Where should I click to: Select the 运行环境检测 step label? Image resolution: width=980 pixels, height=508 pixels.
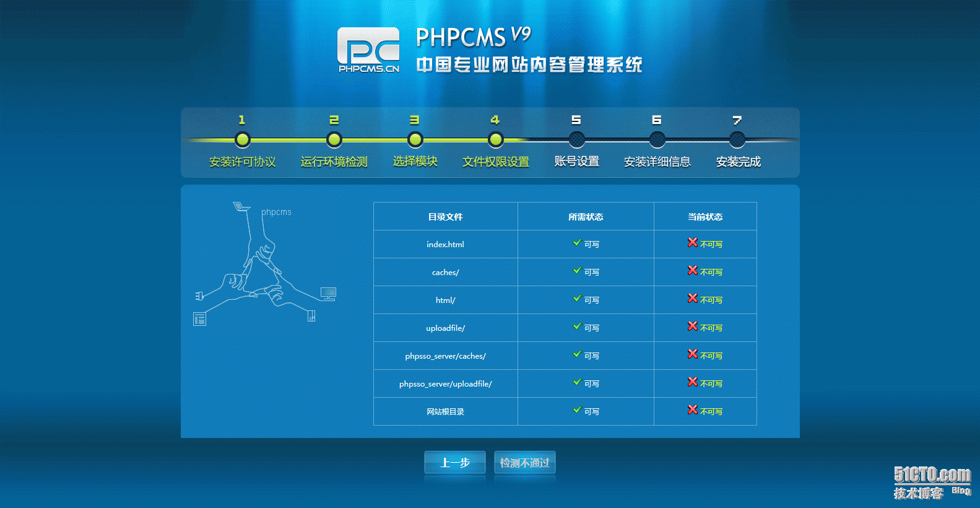334,162
